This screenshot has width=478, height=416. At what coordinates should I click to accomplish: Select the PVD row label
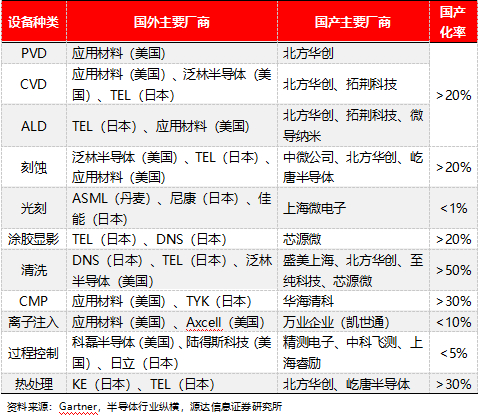click(34, 53)
